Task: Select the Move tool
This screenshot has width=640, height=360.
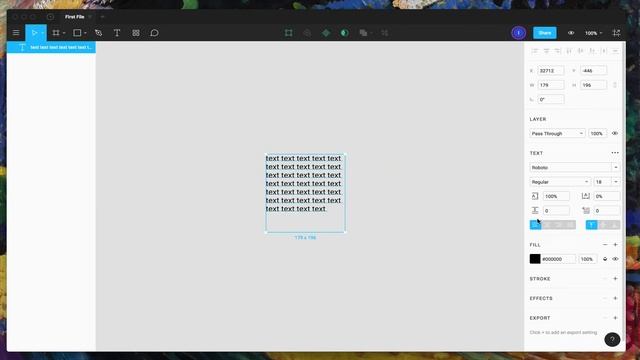Action: coord(34,33)
